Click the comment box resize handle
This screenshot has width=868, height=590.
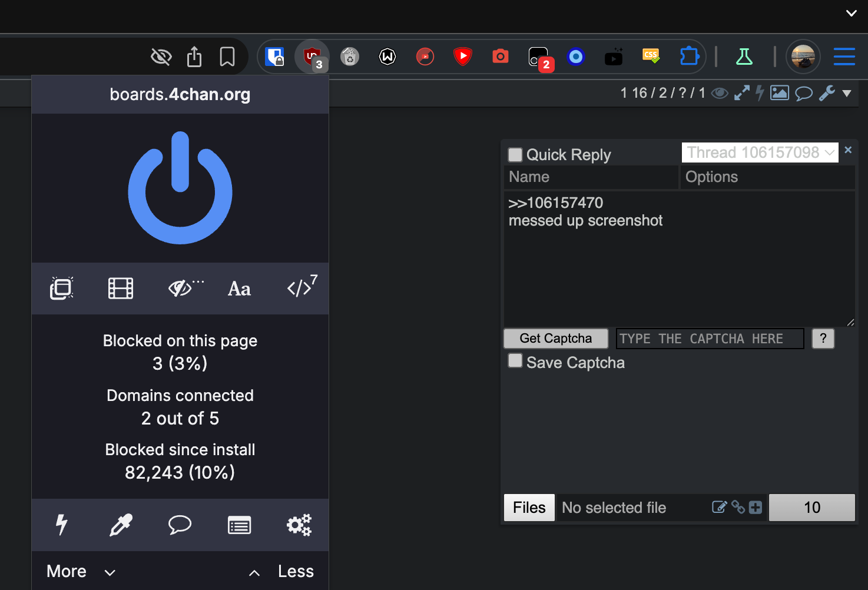850,322
